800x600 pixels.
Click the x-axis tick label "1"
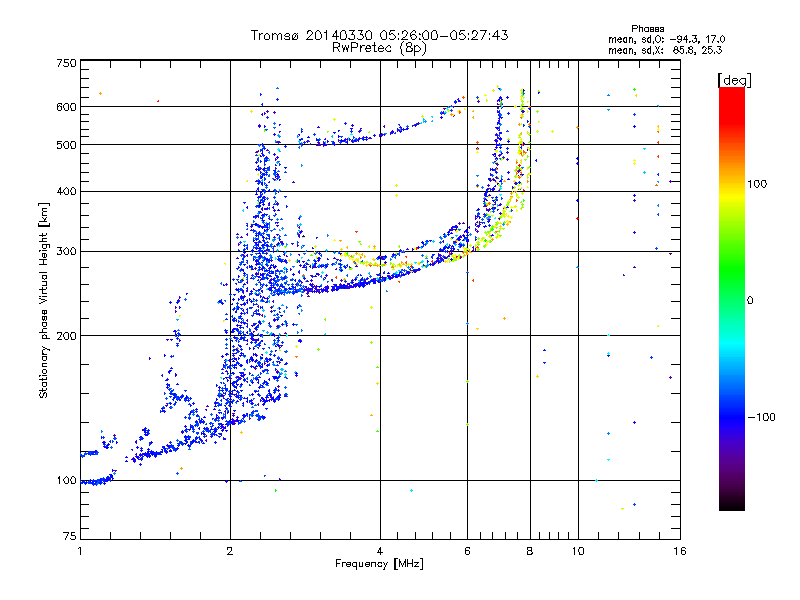pyautogui.click(x=80, y=551)
